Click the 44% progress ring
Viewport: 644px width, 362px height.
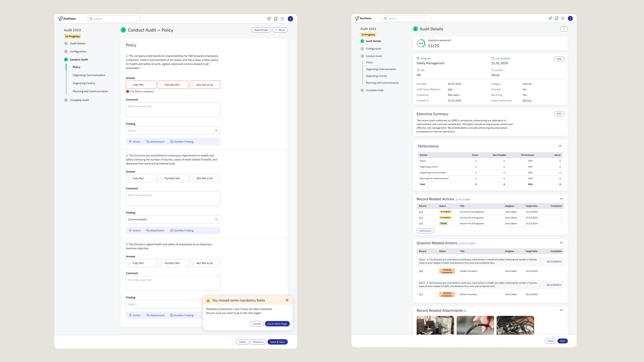click(x=421, y=43)
